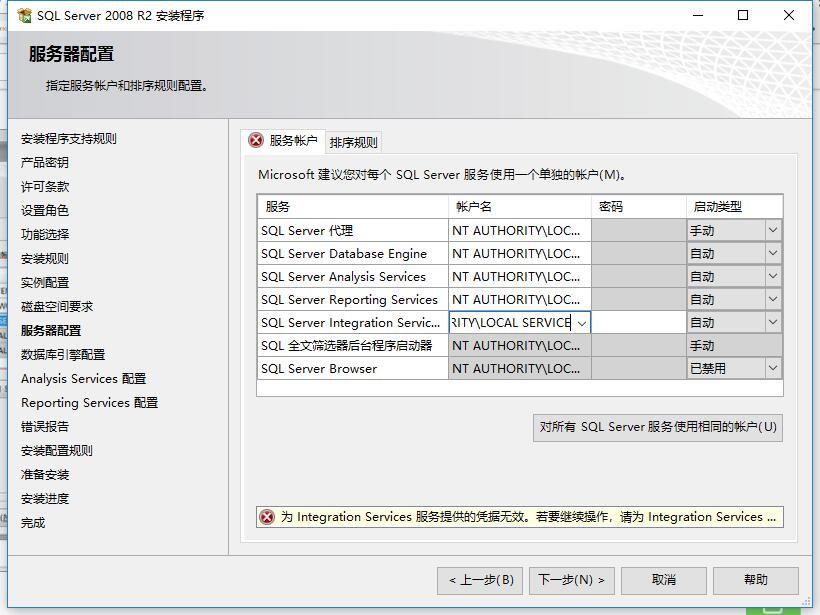This screenshot has width=820, height=615.
Task: Click 设置角色 step in sidebar
Action: tap(44, 211)
